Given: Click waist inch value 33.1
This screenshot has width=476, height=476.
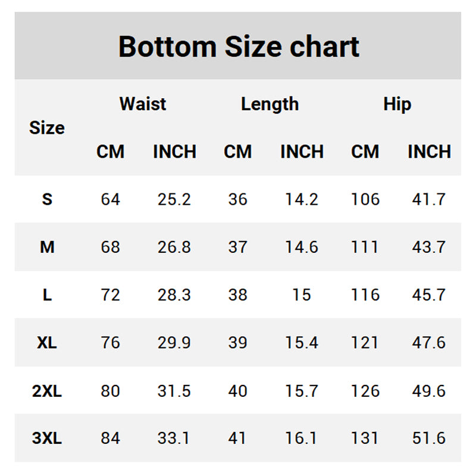Looking at the screenshot, I should [173, 438].
